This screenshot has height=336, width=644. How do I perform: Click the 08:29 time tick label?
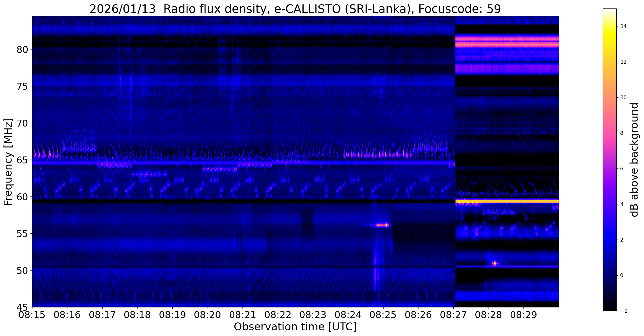pos(524,315)
